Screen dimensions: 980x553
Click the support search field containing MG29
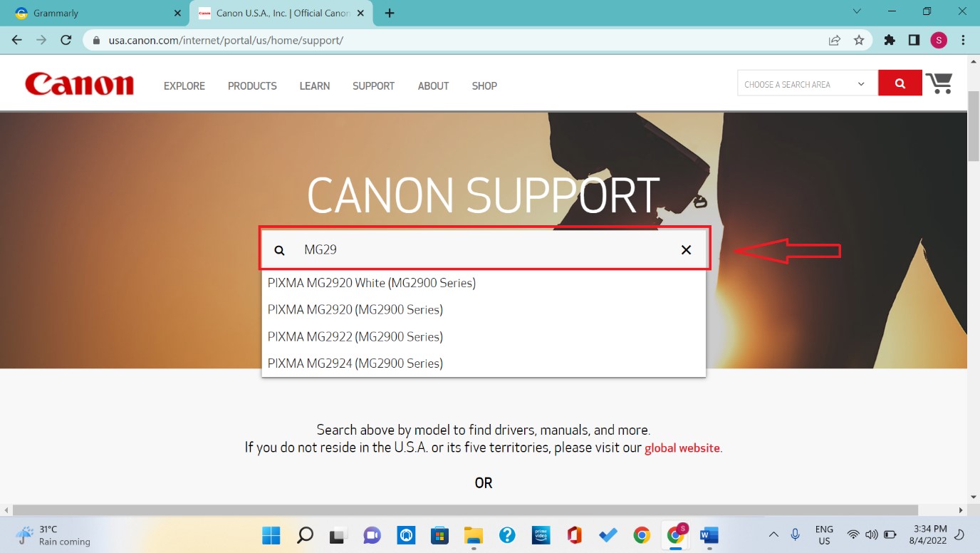point(484,250)
